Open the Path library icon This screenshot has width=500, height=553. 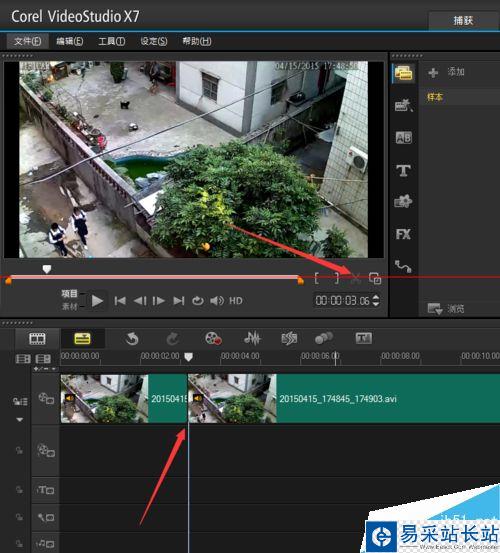[403, 266]
